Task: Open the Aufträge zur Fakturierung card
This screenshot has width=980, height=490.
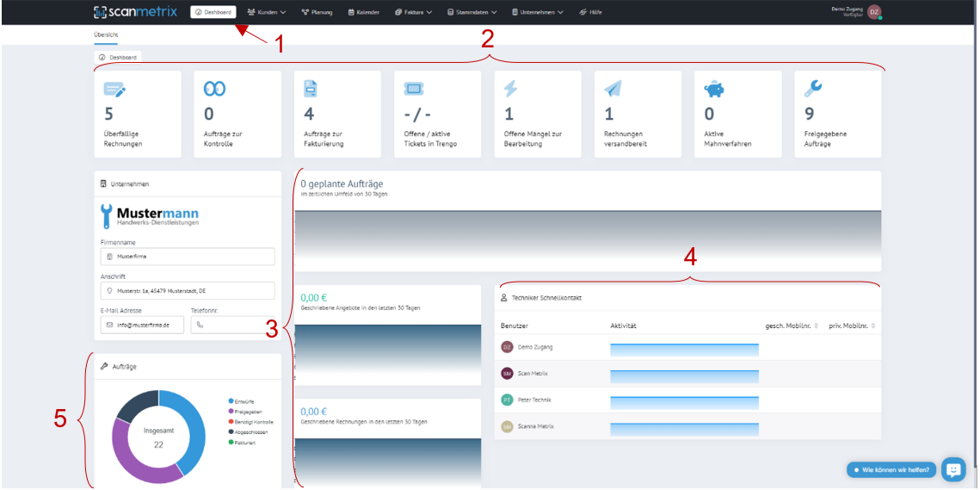Action: [337, 114]
